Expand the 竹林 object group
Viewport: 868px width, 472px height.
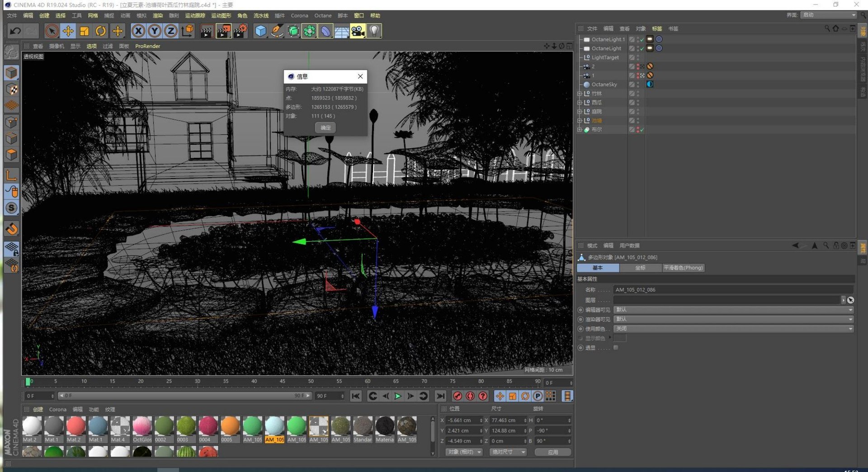(580, 94)
